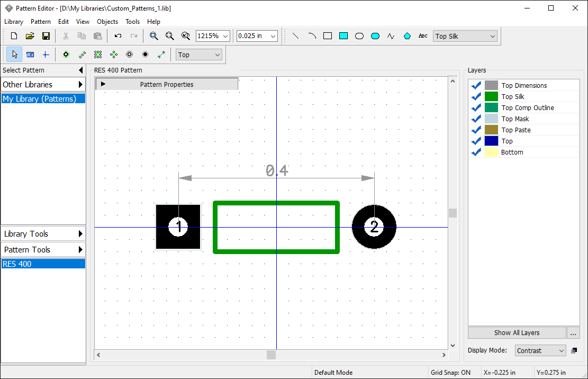Toggle visibility of Top Silk layer
Screen dimensions: 588x379
coord(476,97)
